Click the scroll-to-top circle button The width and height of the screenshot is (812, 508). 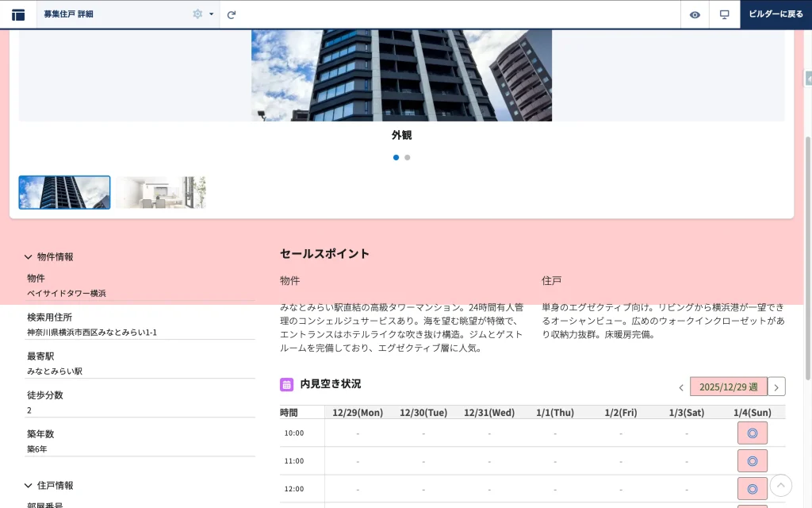pyautogui.click(x=781, y=486)
